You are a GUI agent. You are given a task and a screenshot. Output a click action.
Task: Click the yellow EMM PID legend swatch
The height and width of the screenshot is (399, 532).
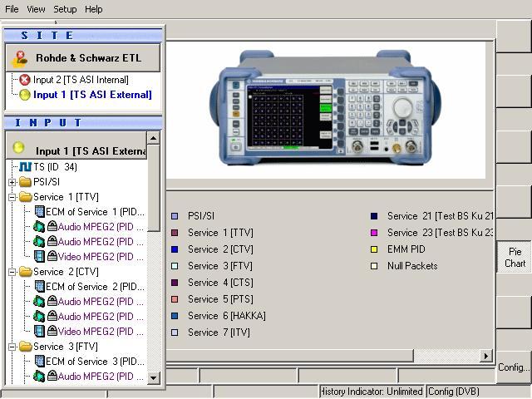pyautogui.click(x=374, y=249)
